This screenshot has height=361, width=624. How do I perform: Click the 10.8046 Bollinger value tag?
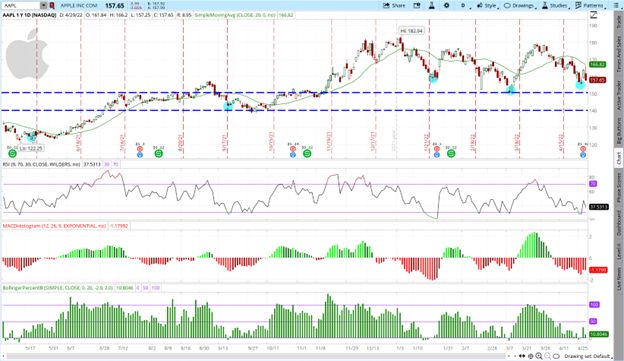pyautogui.click(x=599, y=334)
